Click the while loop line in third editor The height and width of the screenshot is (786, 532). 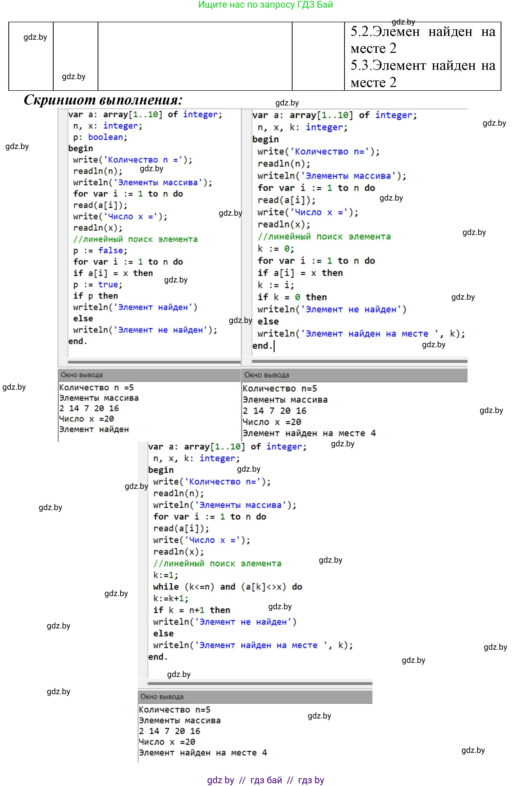point(227,586)
